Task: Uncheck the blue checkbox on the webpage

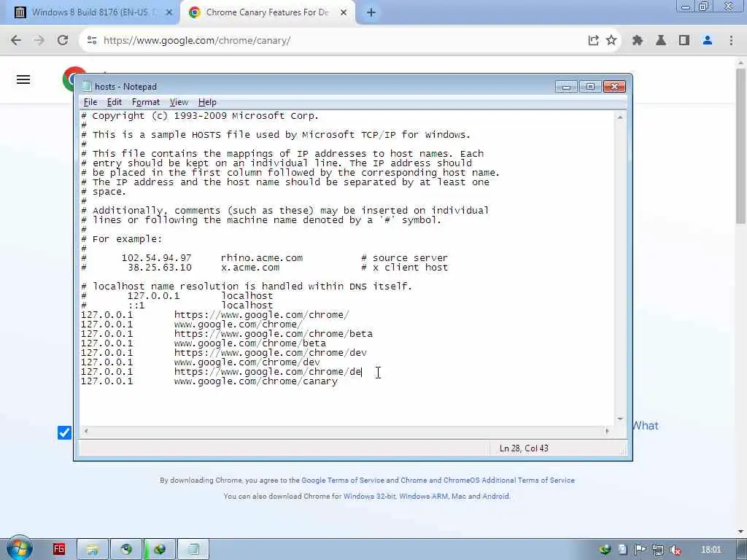Action: (64, 432)
